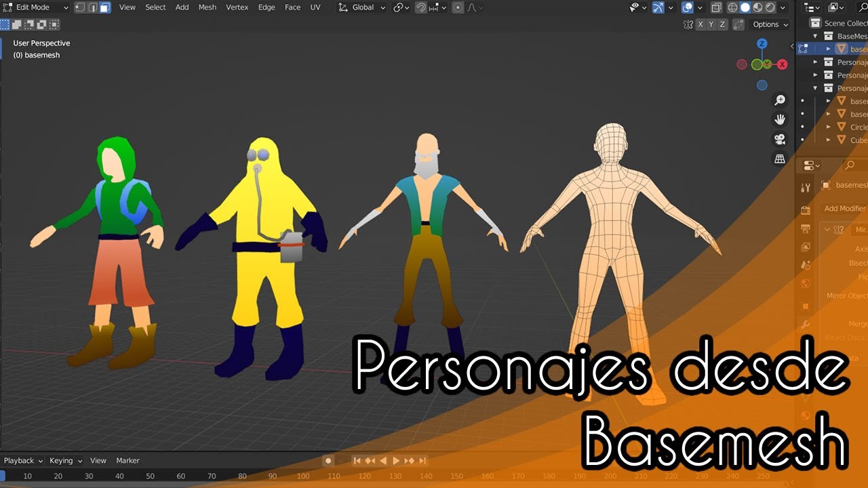Click the blue Z axis gizmo
868x488 pixels.
click(x=762, y=43)
